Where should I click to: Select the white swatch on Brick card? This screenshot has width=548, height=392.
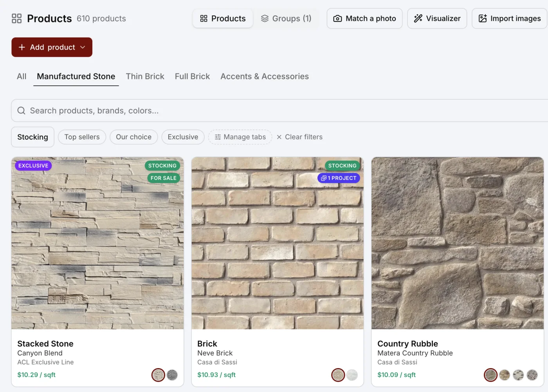point(352,375)
